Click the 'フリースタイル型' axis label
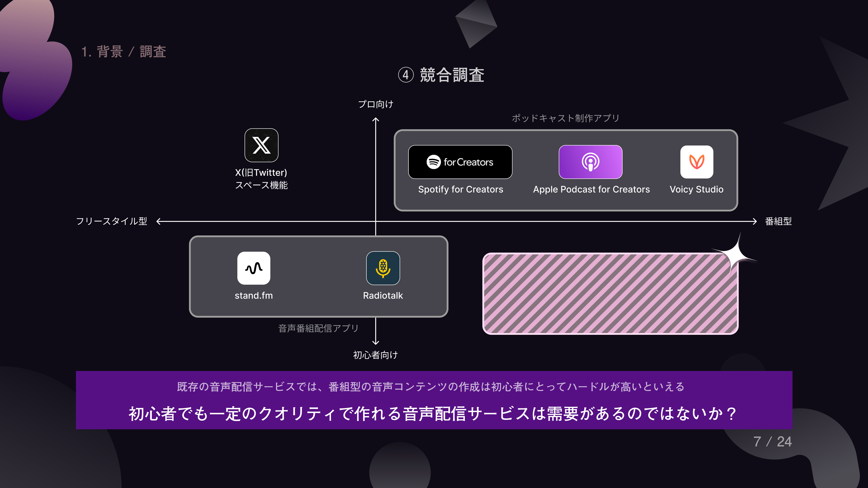Screen dimensions: 868x488 coord(112,221)
